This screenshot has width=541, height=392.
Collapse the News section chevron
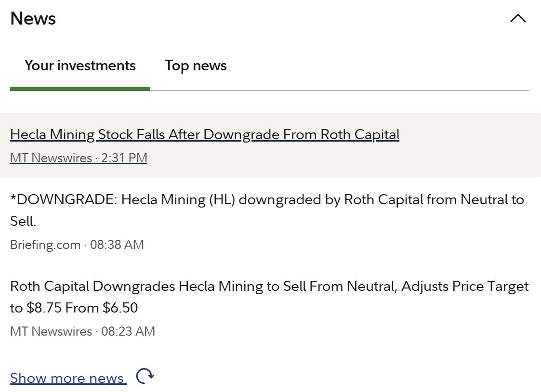click(518, 19)
